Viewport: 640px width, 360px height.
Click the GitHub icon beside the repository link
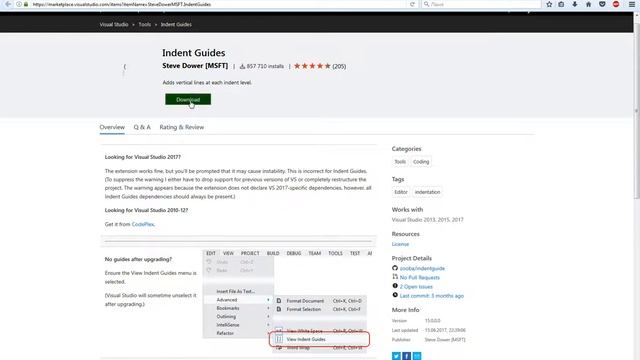(395, 268)
